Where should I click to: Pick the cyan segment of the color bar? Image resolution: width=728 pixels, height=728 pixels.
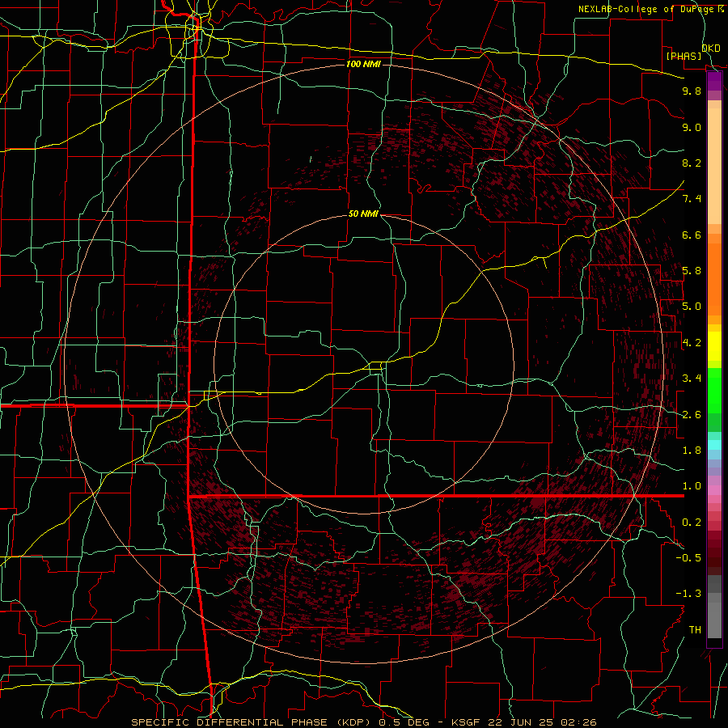pyautogui.click(x=714, y=445)
